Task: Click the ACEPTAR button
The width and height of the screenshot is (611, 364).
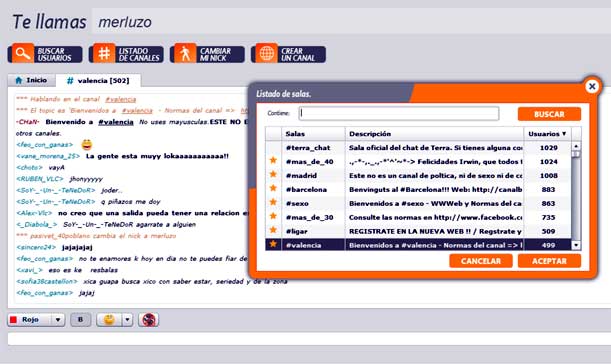Action: (549, 261)
